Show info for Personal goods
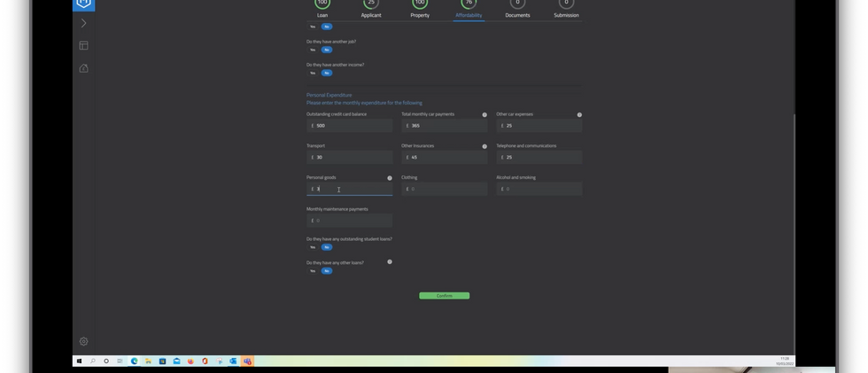This screenshot has width=868, height=373. (x=390, y=178)
